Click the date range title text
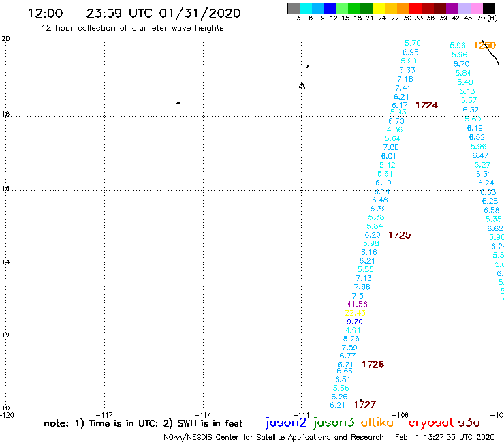Image resolution: width=504 pixels, height=443 pixels. (134, 14)
